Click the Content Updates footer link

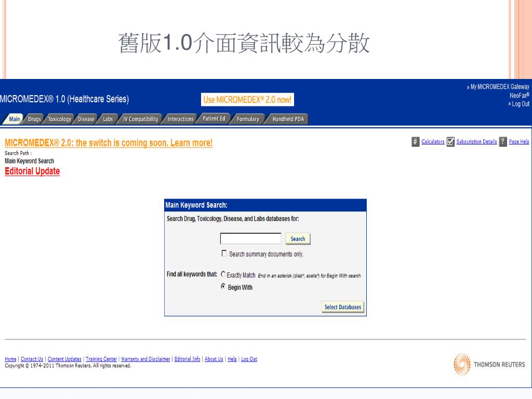64,359
